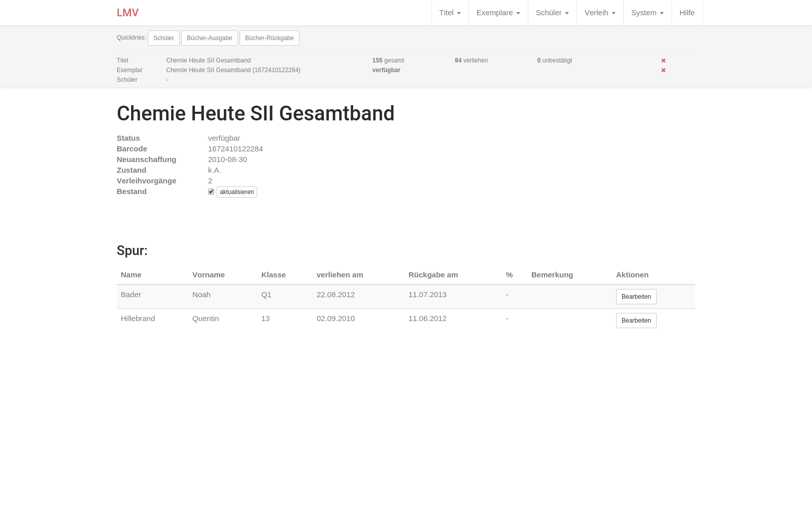The height and width of the screenshot is (508, 812).
Task: Go to the LMV home link
Action: (127, 13)
